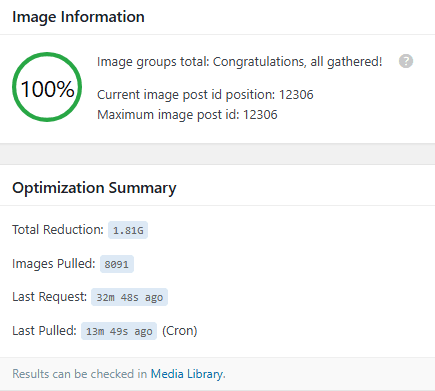Click the help question mark icon
This screenshot has height=391, width=435.
(x=406, y=61)
